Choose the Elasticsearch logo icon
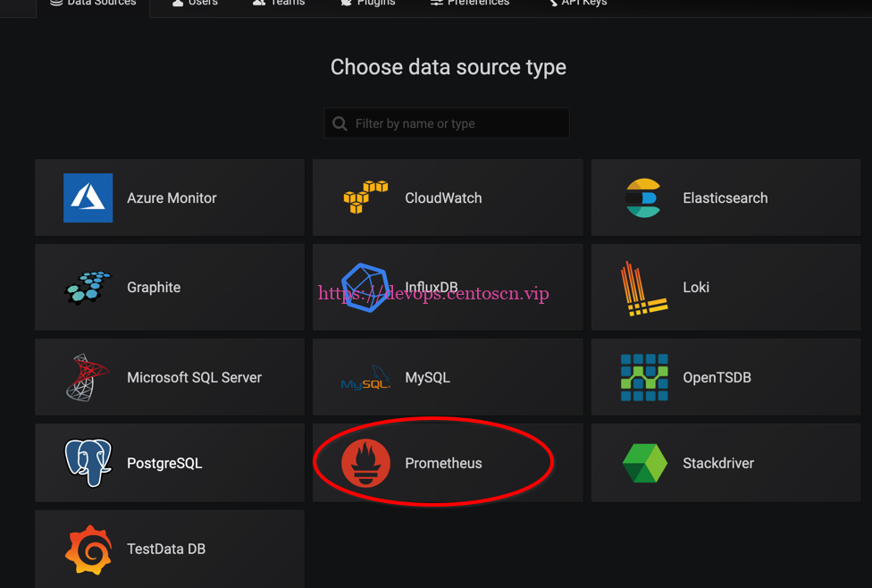 643,197
